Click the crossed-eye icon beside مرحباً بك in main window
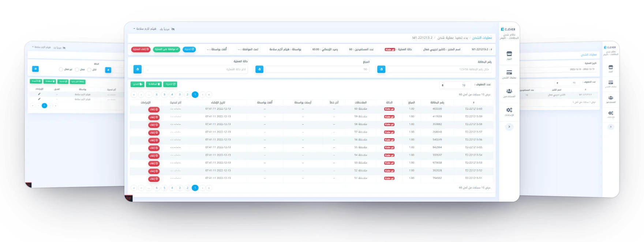The image size is (644, 242). click(173, 29)
